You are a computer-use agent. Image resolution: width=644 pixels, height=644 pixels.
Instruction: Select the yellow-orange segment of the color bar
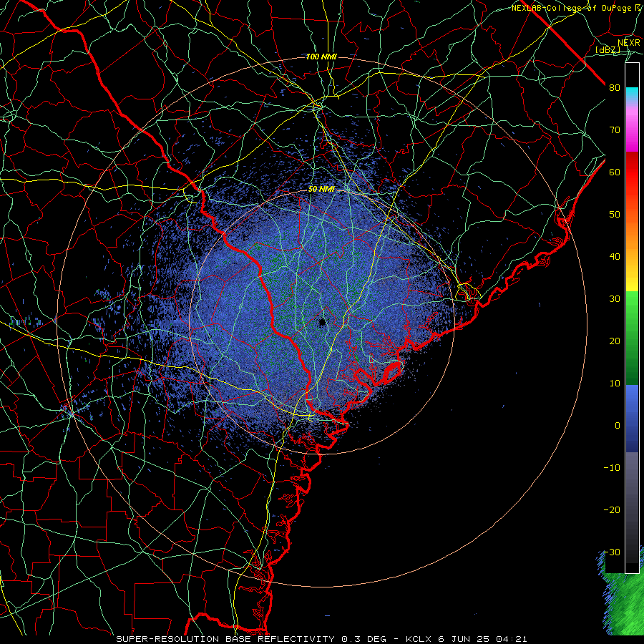[632, 255]
